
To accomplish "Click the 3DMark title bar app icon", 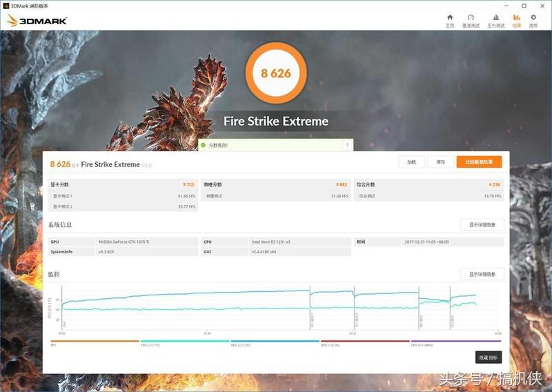I will 6,6.
